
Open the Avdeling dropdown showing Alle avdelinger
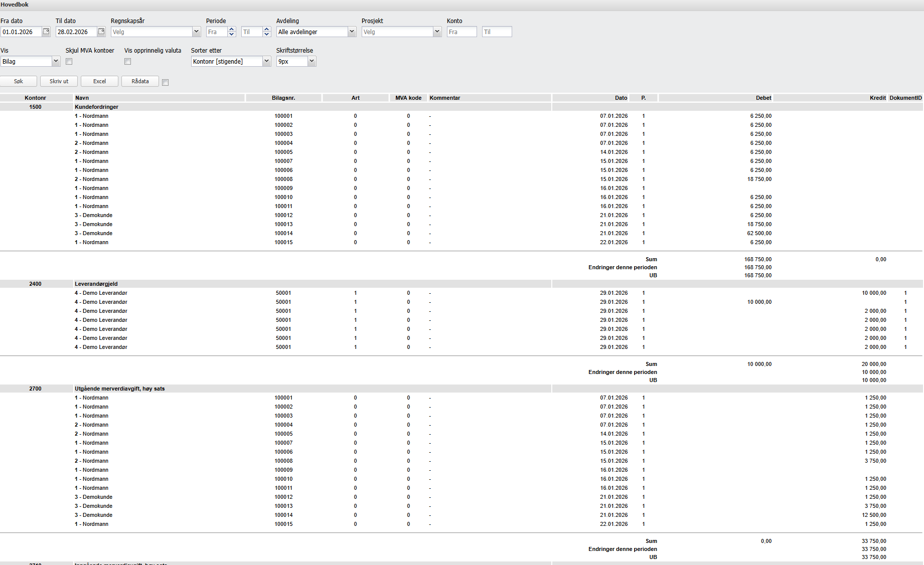point(352,32)
